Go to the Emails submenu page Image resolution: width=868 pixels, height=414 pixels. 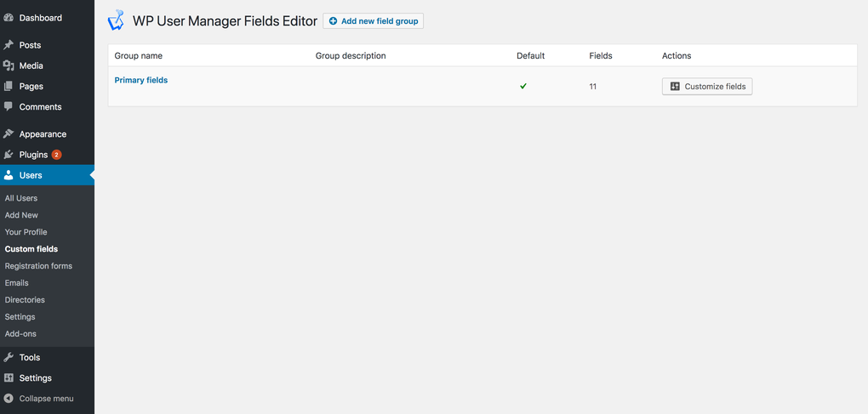pyautogui.click(x=17, y=283)
